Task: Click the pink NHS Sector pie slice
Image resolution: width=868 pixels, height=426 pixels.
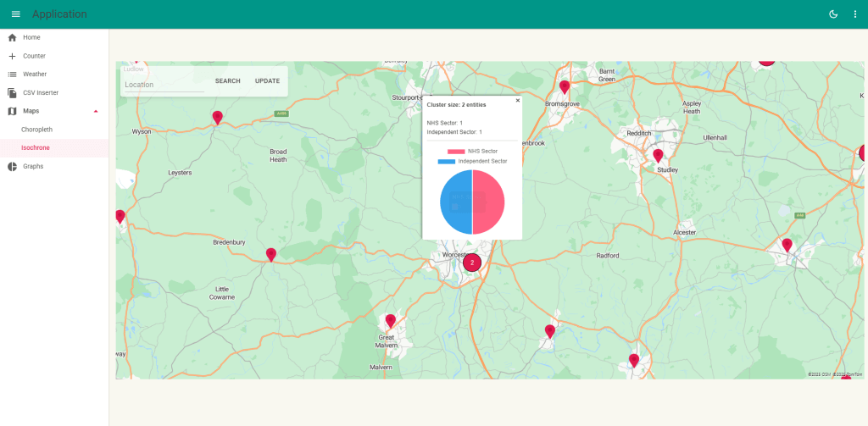Action: click(x=488, y=202)
